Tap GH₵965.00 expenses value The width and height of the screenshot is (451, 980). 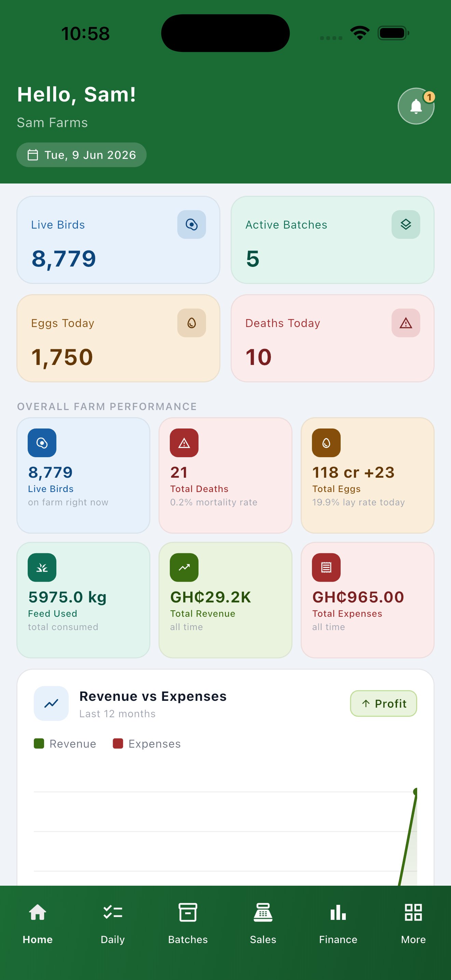358,597
